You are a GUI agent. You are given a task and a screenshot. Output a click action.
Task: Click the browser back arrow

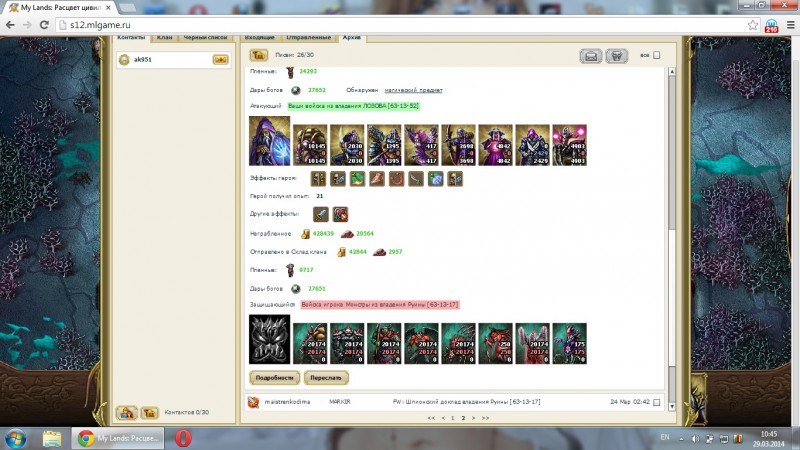[x=10, y=25]
